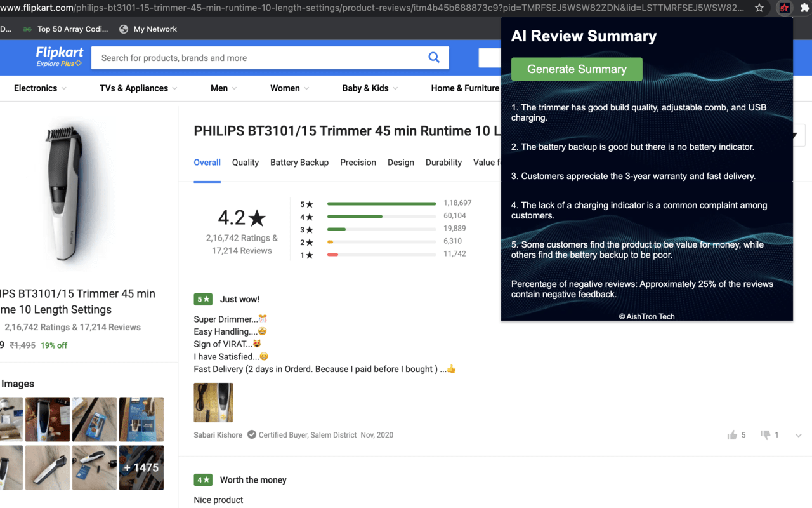Click the 3 star rating bar
Viewport: 812px width, 508px height.
381,229
